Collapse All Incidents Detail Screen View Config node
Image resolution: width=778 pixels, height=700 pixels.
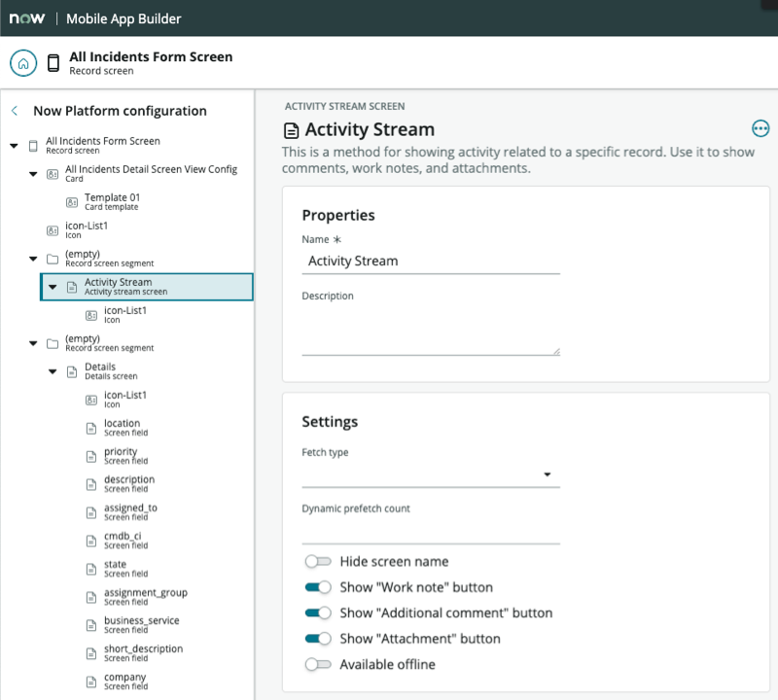tap(33, 174)
